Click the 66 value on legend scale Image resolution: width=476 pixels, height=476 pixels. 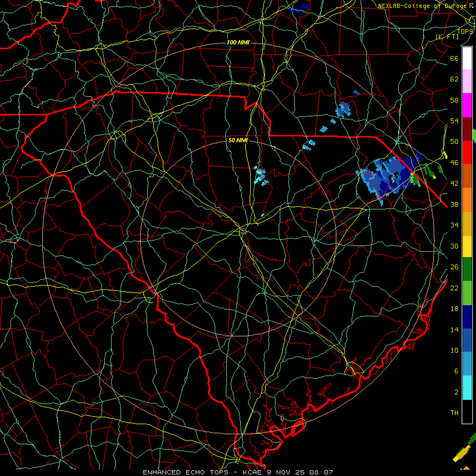click(454, 59)
